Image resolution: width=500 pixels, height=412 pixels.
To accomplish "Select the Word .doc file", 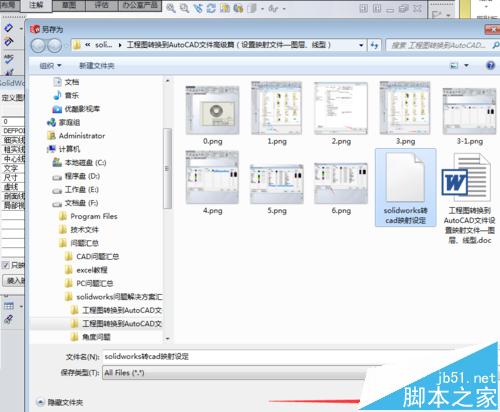I will tap(469, 198).
